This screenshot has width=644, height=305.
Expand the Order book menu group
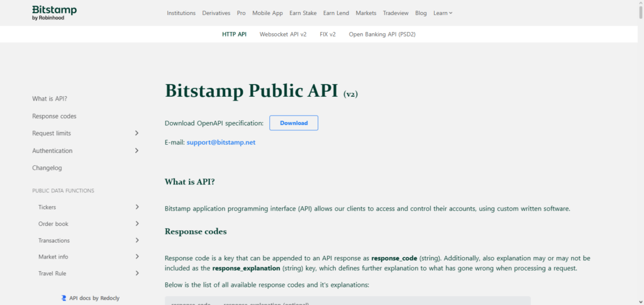pyautogui.click(x=136, y=224)
